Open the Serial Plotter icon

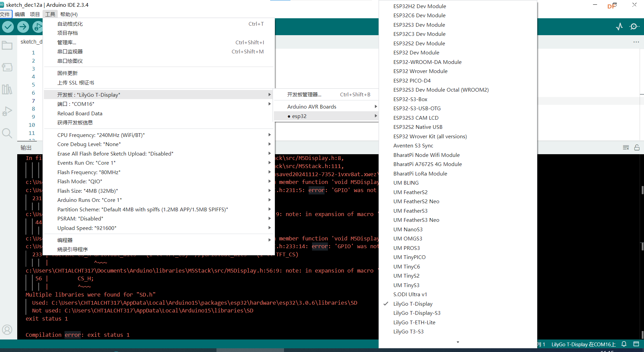[619, 27]
